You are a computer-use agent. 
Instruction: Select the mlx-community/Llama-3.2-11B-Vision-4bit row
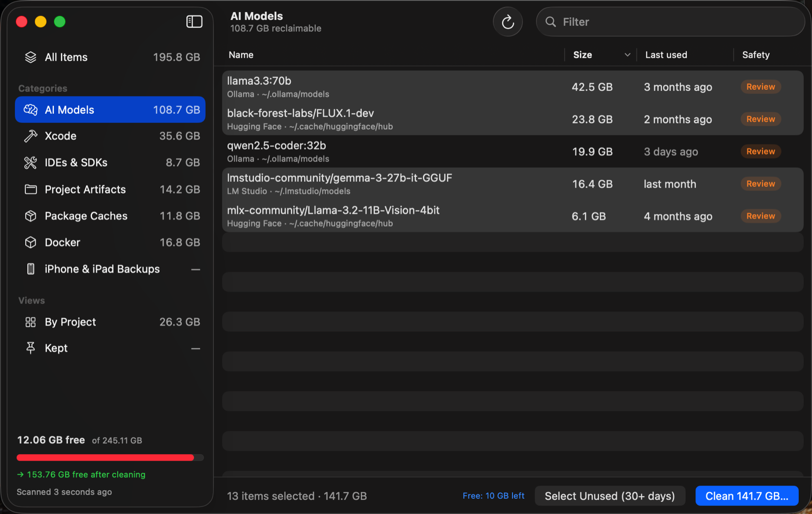(513, 216)
